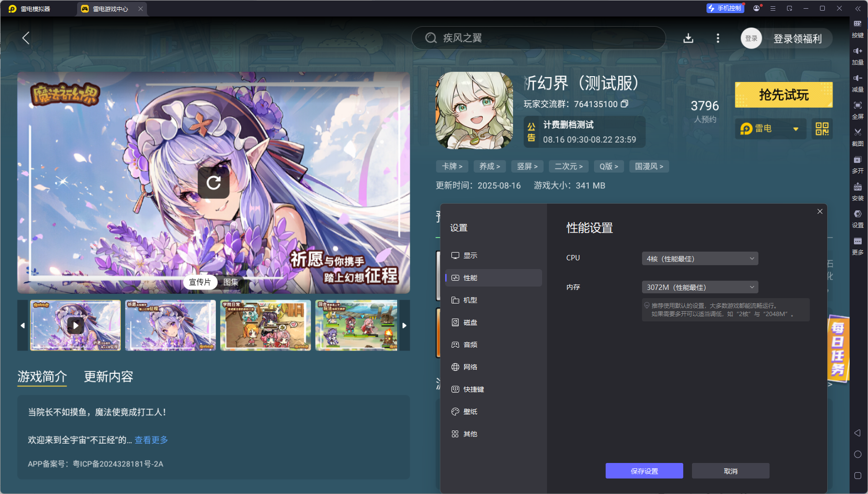The height and width of the screenshot is (494, 868).
Task: Show the QR code icon
Action: tap(822, 128)
